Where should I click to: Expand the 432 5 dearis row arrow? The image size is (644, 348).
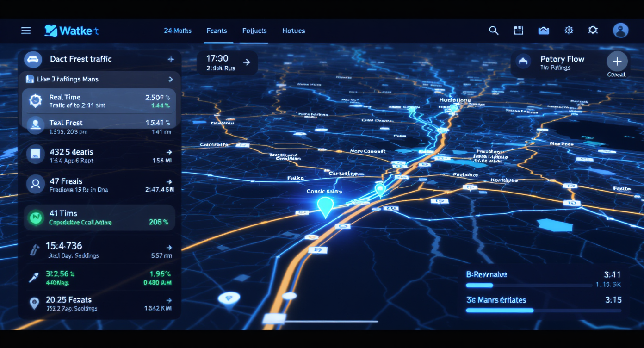[169, 152]
